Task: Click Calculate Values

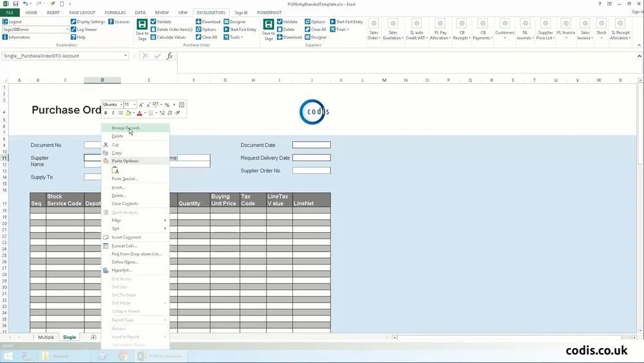Action: pos(168,37)
